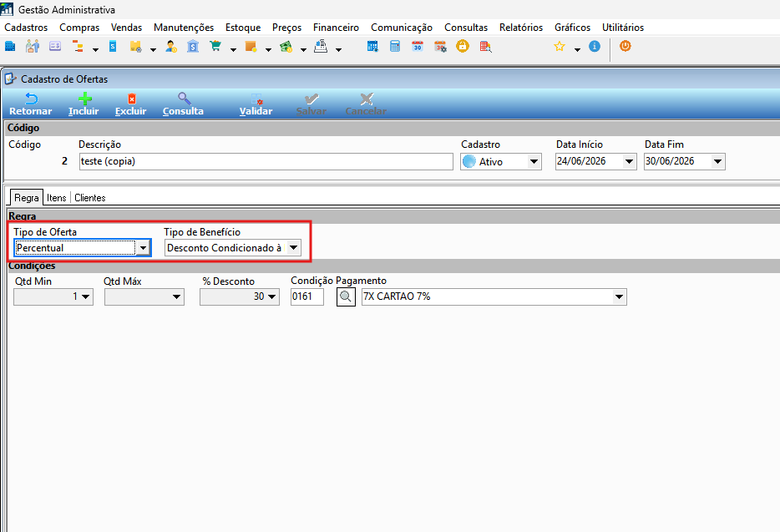Click the orange padlock icon
This screenshot has height=532, width=780.
[463, 46]
